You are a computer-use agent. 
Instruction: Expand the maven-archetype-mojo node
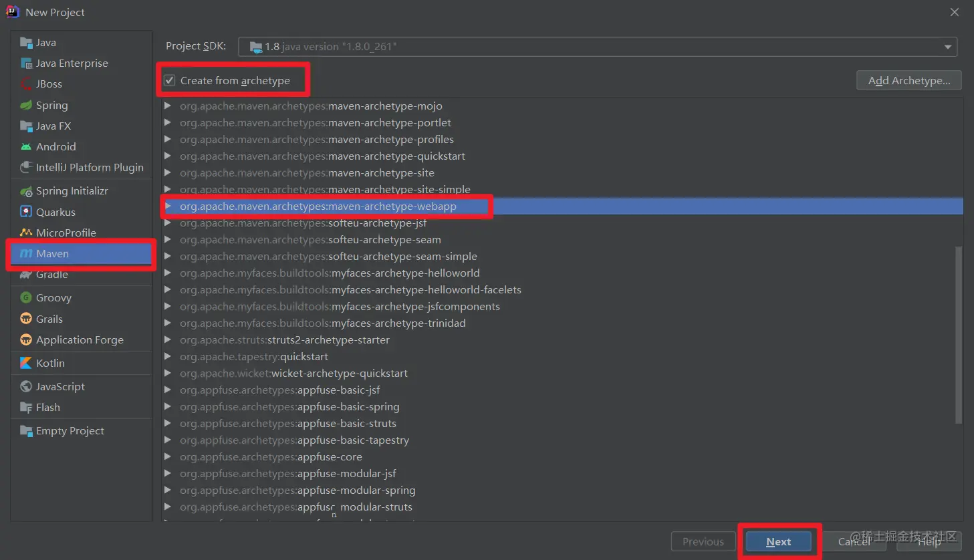coord(168,106)
